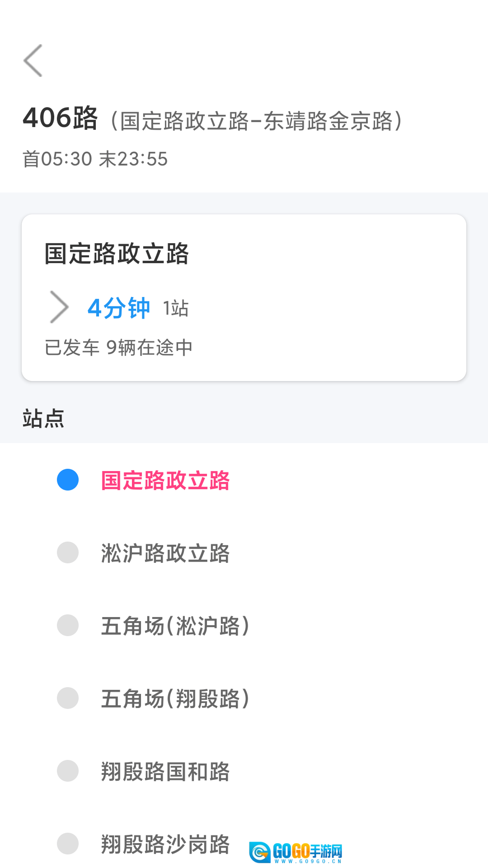Select the 翔殷路国和路 stop name
488x868 pixels.
(x=165, y=771)
